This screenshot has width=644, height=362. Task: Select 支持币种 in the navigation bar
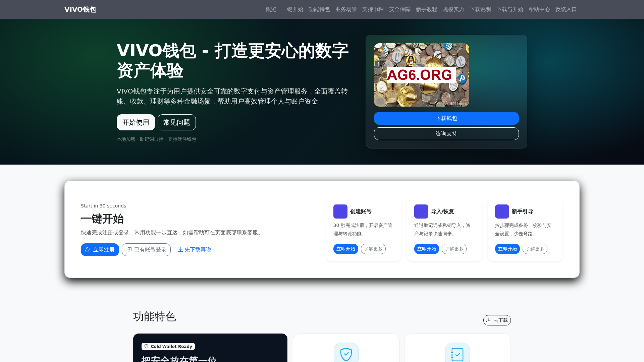[x=373, y=9]
